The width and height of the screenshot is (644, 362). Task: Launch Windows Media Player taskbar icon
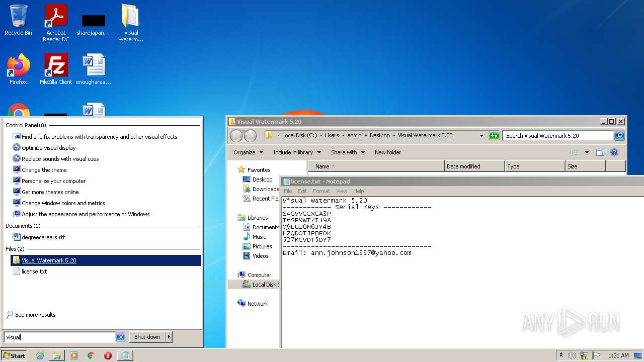point(74,355)
